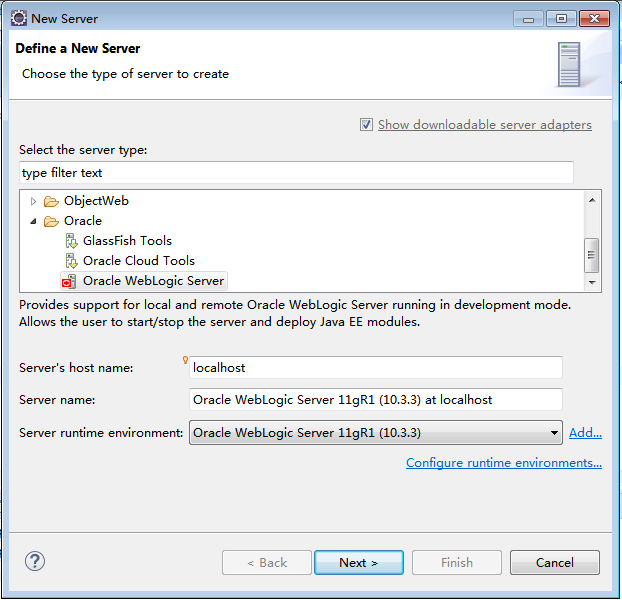Select the Oracle folder row
This screenshot has height=600, width=622.
[83, 221]
